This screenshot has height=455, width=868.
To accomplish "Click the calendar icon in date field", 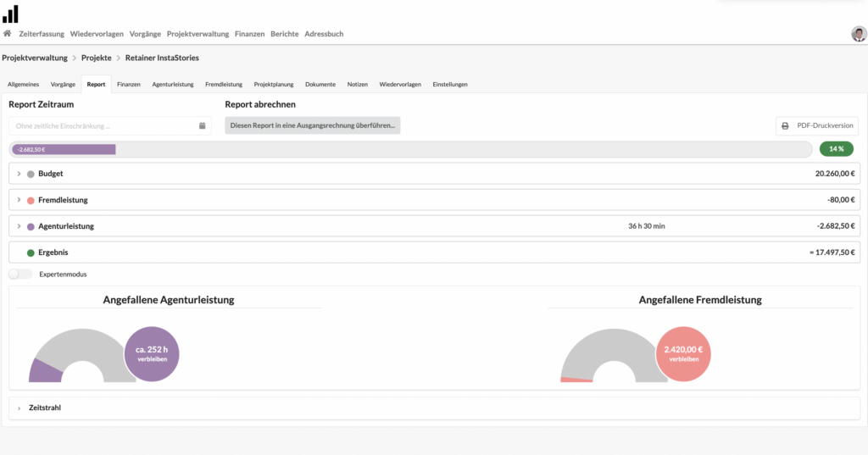I will coord(202,125).
